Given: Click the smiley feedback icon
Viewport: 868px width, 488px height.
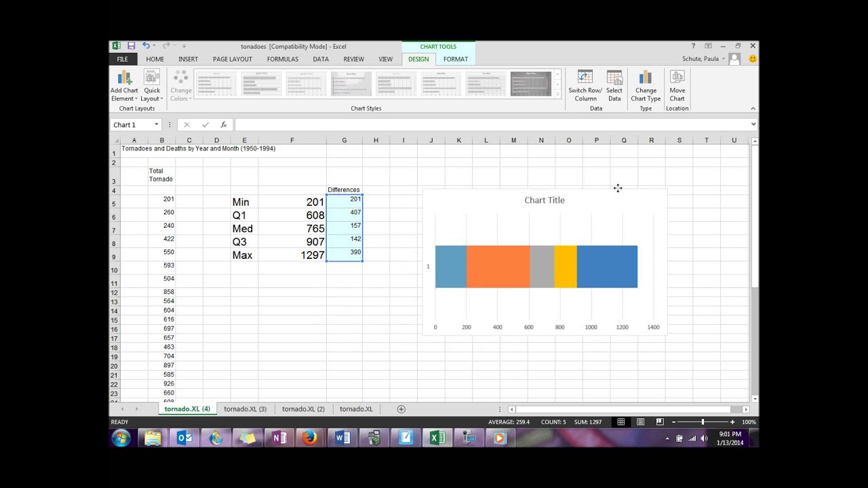Looking at the screenshot, I should [x=752, y=59].
